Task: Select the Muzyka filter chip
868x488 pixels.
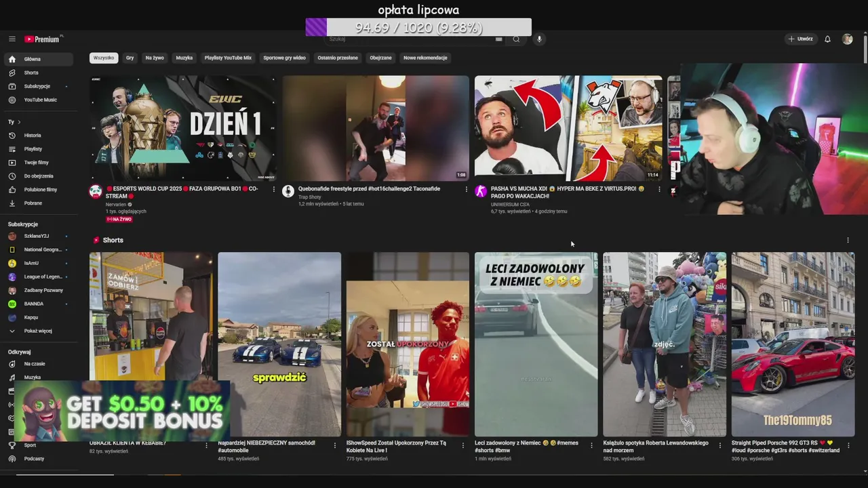Action: coord(184,58)
